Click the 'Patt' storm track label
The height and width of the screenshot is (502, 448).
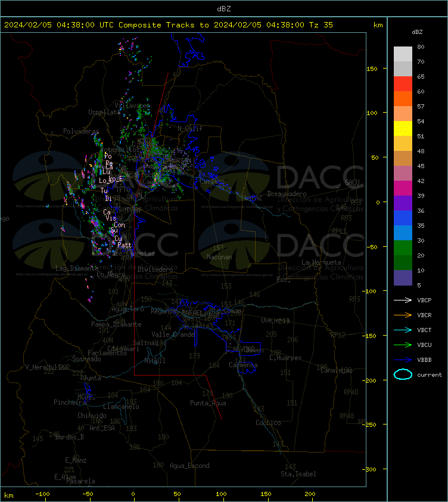point(125,245)
